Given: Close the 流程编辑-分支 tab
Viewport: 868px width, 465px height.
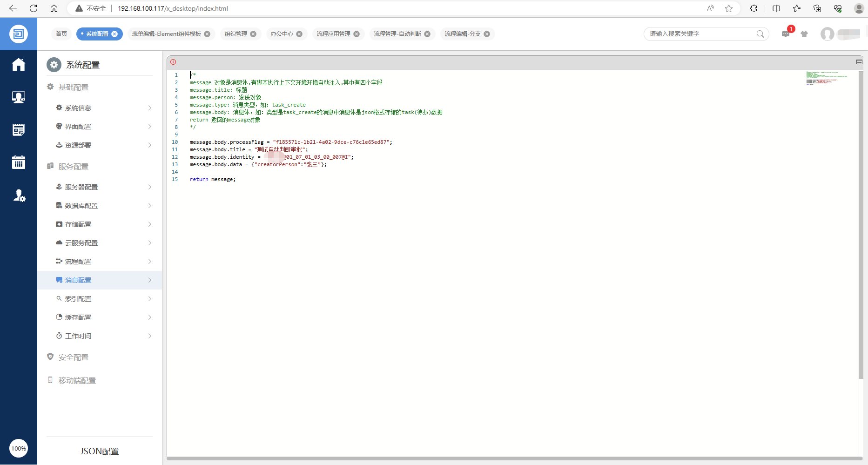Looking at the screenshot, I should pyautogui.click(x=487, y=34).
